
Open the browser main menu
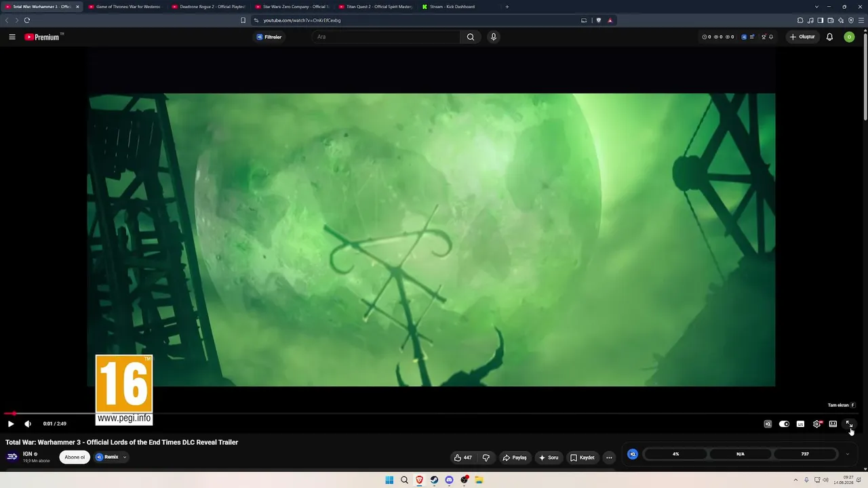(x=861, y=20)
